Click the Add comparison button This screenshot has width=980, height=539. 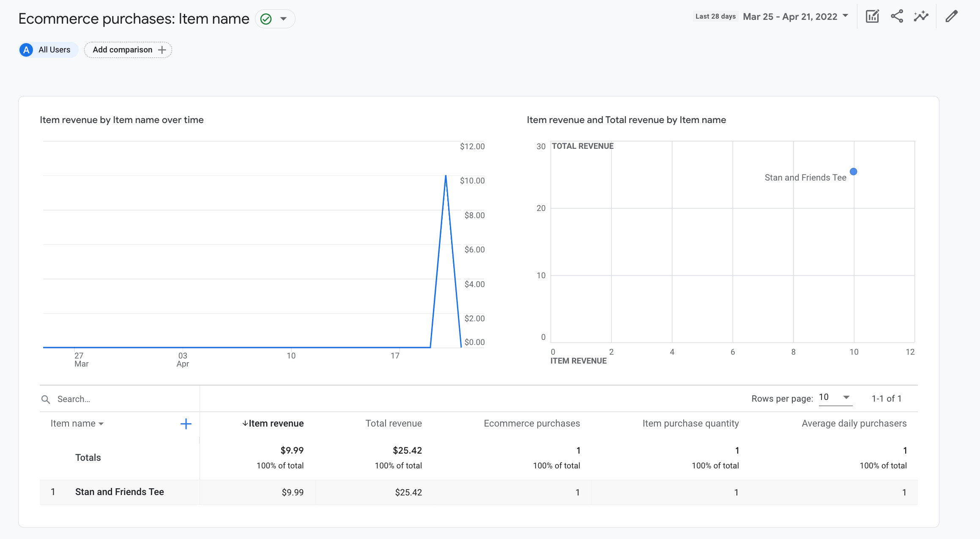pos(128,50)
